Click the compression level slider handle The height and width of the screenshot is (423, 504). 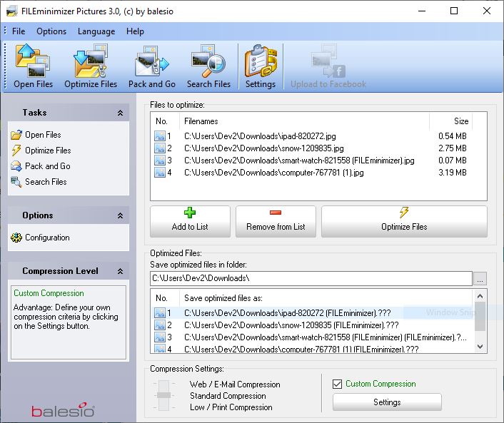pyautogui.click(x=163, y=395)
